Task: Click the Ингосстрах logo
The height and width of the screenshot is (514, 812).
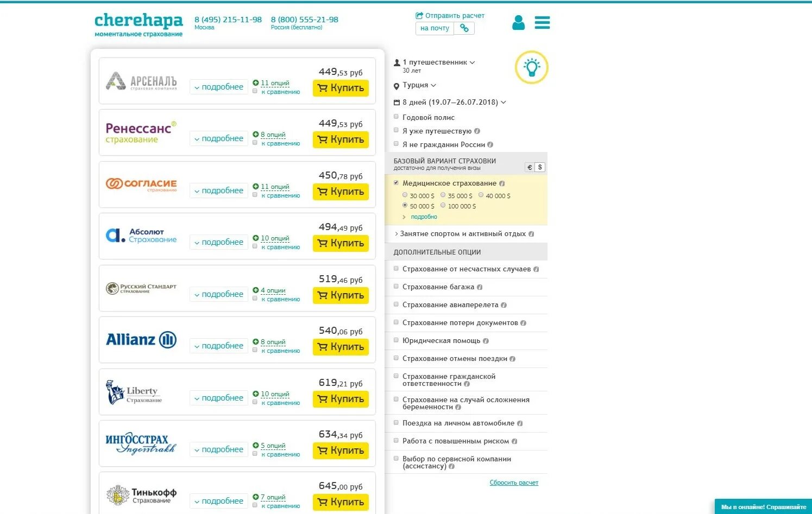Action: [141, 443]
